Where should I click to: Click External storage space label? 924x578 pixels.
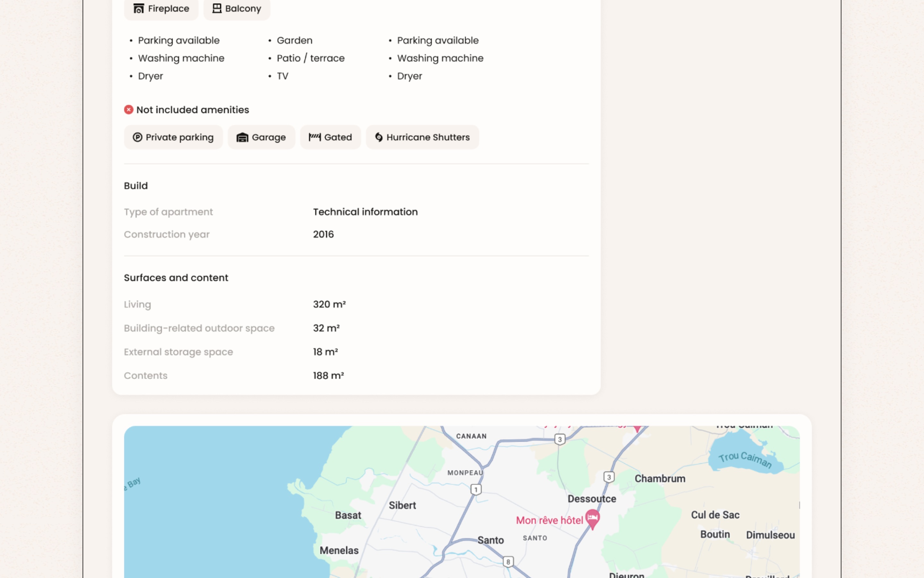tap(178, 352)
